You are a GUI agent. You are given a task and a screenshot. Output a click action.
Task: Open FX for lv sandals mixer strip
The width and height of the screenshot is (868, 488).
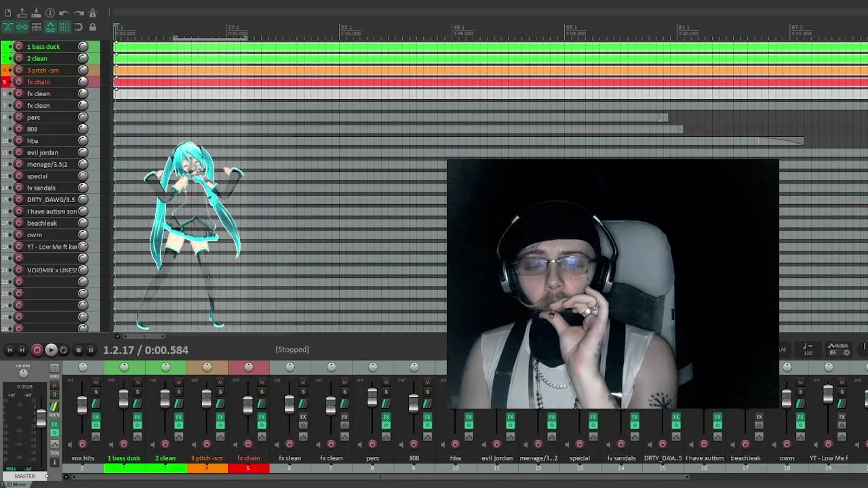coord(635,417)
